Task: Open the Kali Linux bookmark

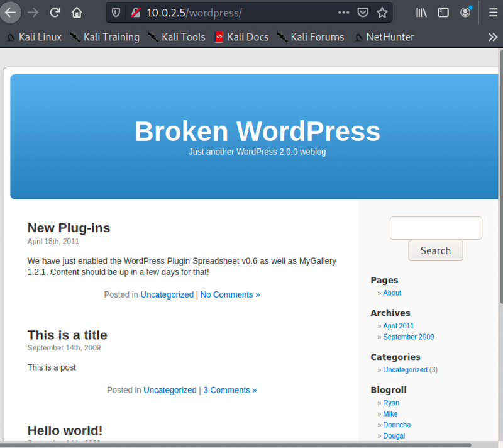Action: pyautogui.click(x=34, y=37)
